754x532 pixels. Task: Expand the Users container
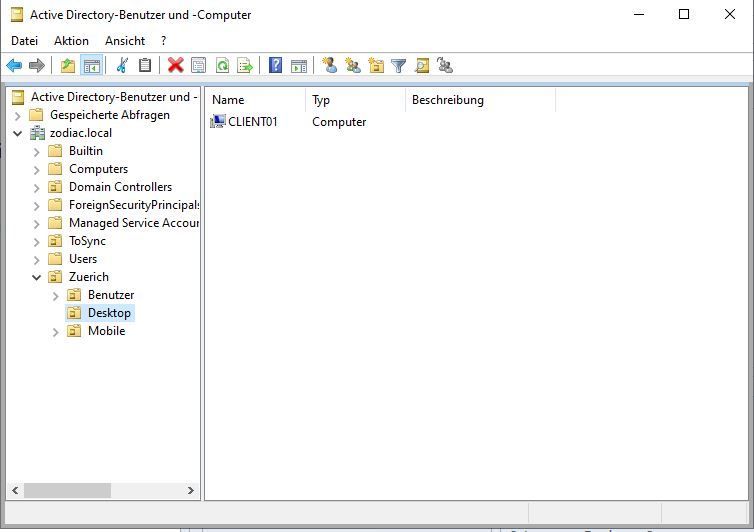37,260
